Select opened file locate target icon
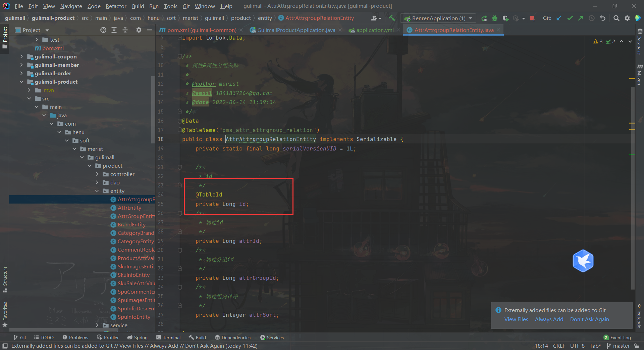Image resolution: width=644 pixels, height=350 pixels. 103,30
